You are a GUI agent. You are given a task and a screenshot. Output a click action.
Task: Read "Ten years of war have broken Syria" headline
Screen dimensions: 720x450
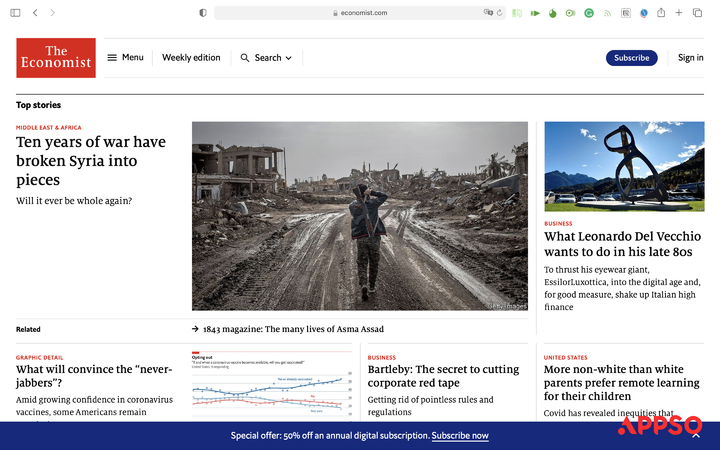click(91, 161)
